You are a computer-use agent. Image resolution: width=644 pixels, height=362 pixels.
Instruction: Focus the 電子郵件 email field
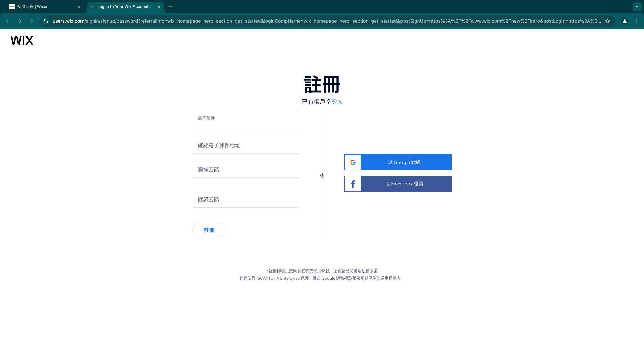point(246,121)
